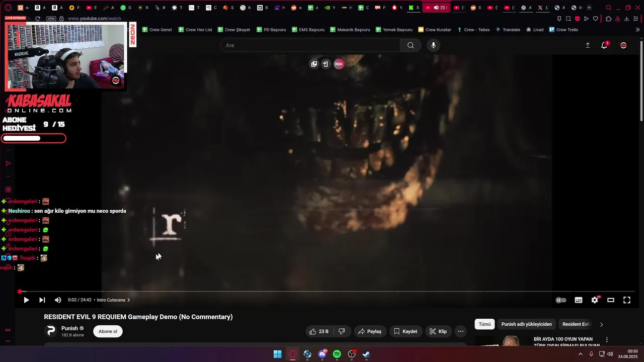Open the Crew Hex List bookmark
644x362 pixels.
(x=195, y=30)
